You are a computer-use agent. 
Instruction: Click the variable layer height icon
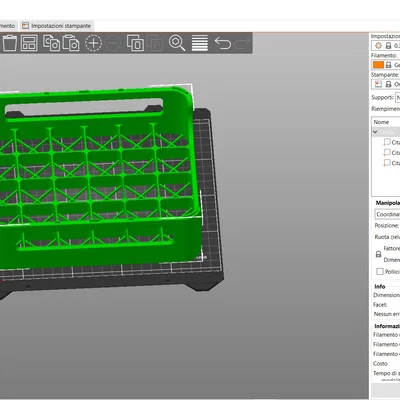tap(200, 43)
